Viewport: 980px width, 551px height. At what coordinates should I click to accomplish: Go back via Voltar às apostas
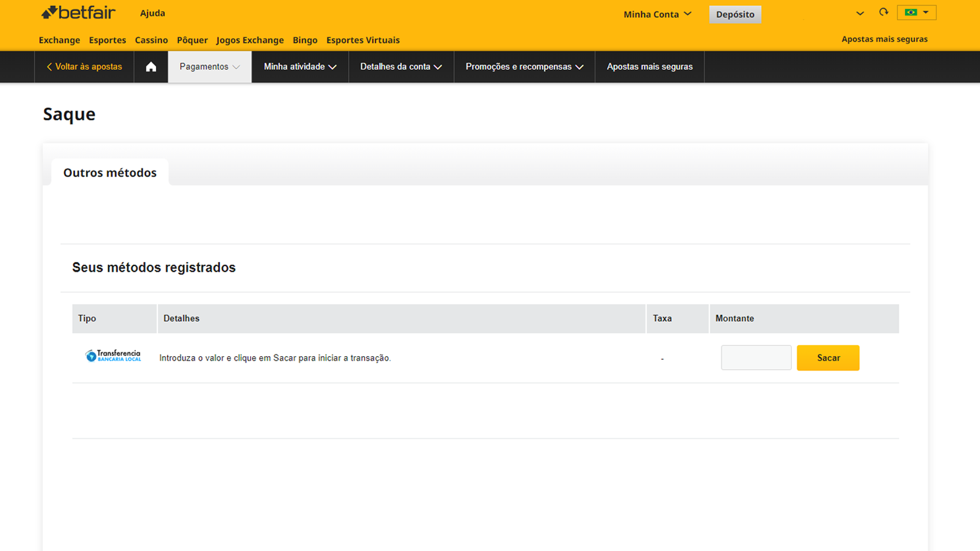click(x=84, y=67)
